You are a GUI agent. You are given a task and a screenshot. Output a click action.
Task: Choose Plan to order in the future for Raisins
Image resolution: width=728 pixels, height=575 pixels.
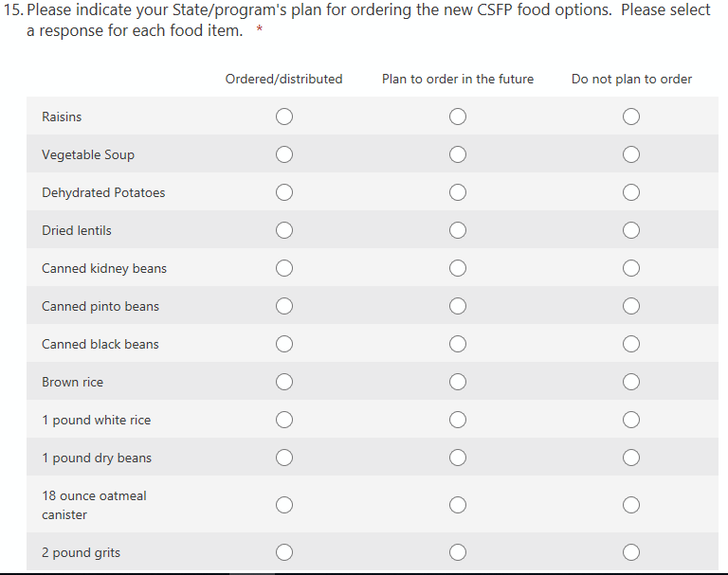pyautogui.click(x=458, y=117)
